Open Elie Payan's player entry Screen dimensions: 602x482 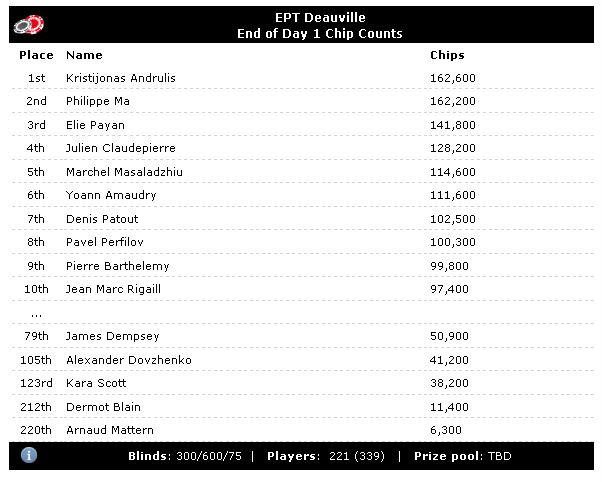click(x=95, y=125)
